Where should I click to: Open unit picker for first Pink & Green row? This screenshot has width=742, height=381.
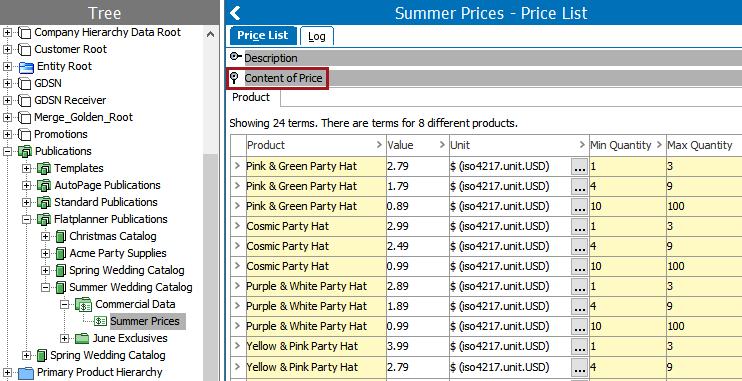580,167
